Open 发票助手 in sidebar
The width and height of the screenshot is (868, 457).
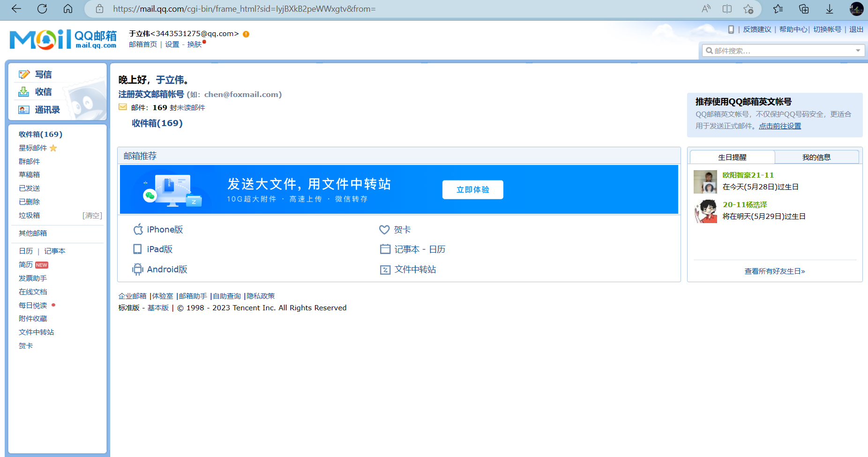tap(33, 278)
